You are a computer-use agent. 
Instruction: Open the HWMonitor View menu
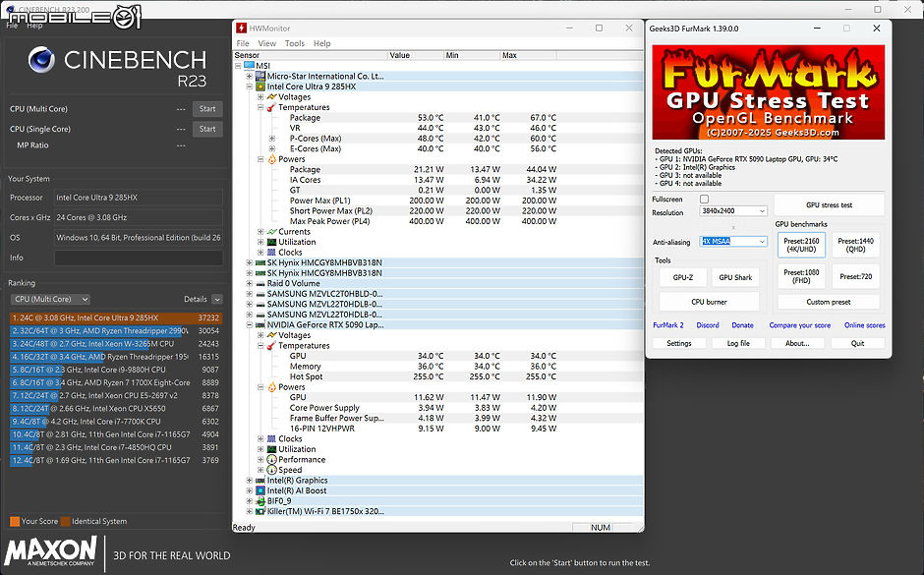pyautogui.click(x=267, y=43)
